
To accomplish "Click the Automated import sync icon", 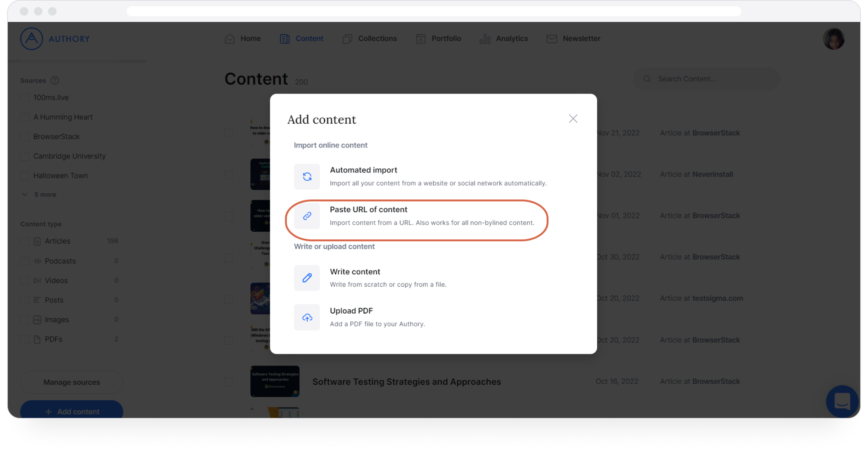I will 307,176.
